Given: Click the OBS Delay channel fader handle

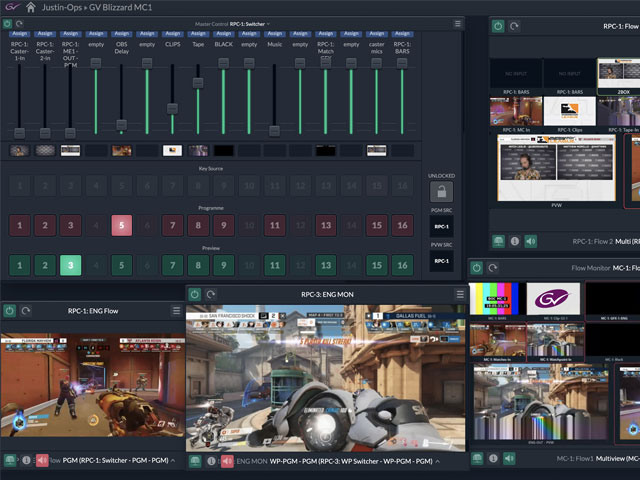Looking at the screenshot, I should point(121,124).
